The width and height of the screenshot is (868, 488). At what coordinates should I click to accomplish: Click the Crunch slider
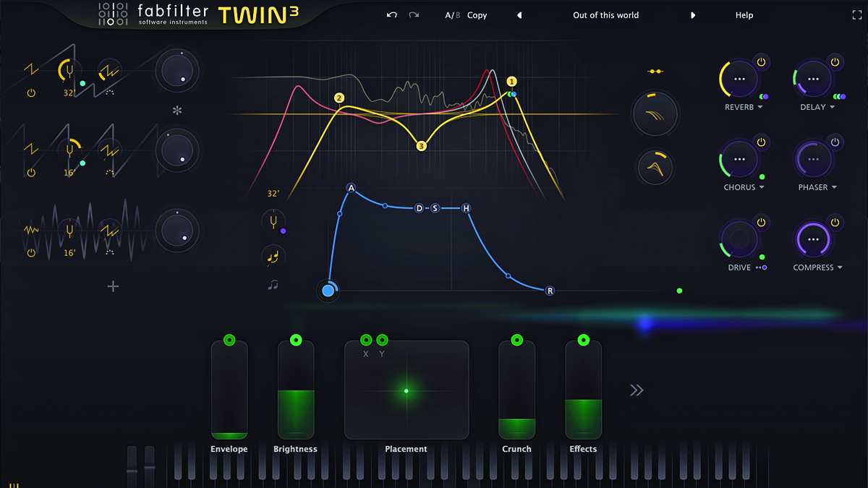(x=516, y=390)
